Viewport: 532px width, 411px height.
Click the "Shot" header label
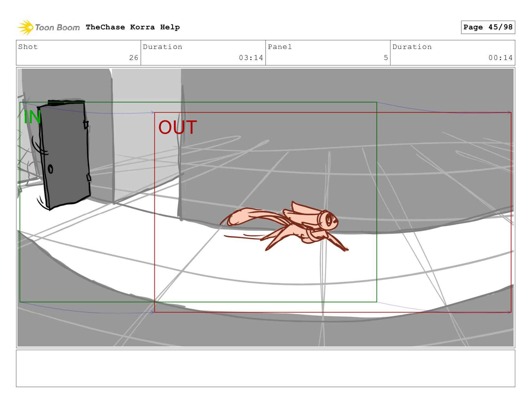click(x=28, y=47)
